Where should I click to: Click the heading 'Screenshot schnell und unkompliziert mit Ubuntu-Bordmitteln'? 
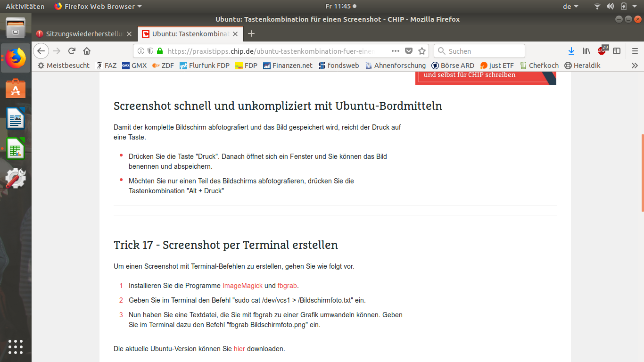pyautogui.click(x=278, y=106)
